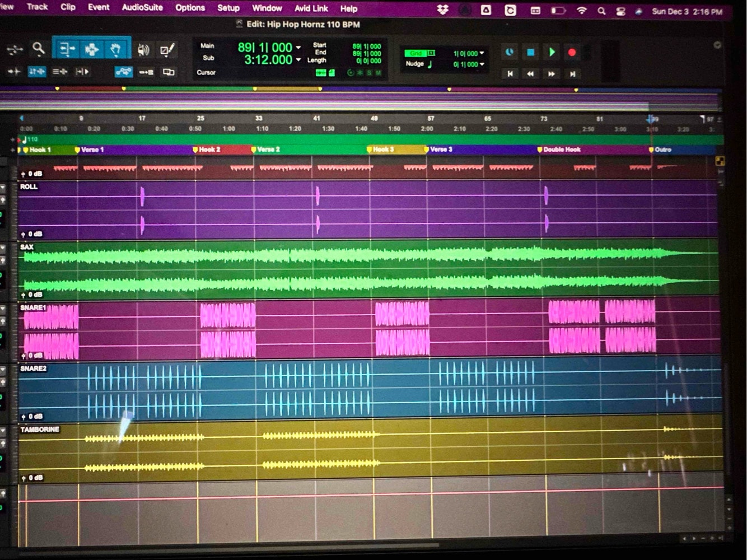Open the Nudge value dropdown
This screenshot has width=747, height=560.
(482, 64)
